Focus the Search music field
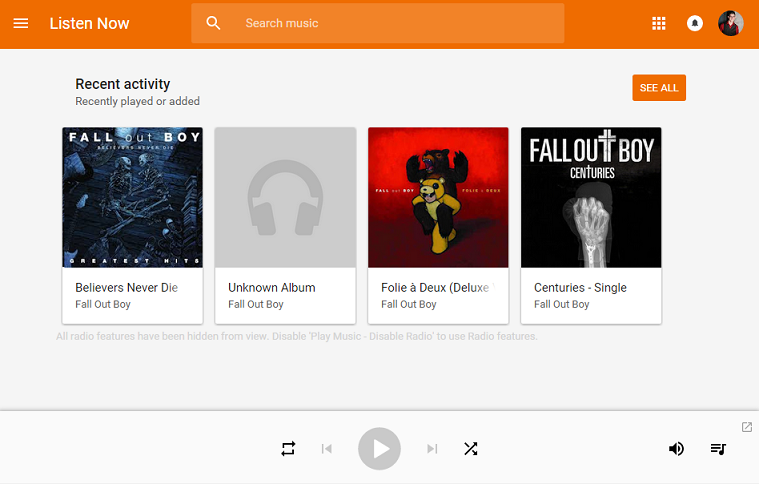 click(378, 23)
